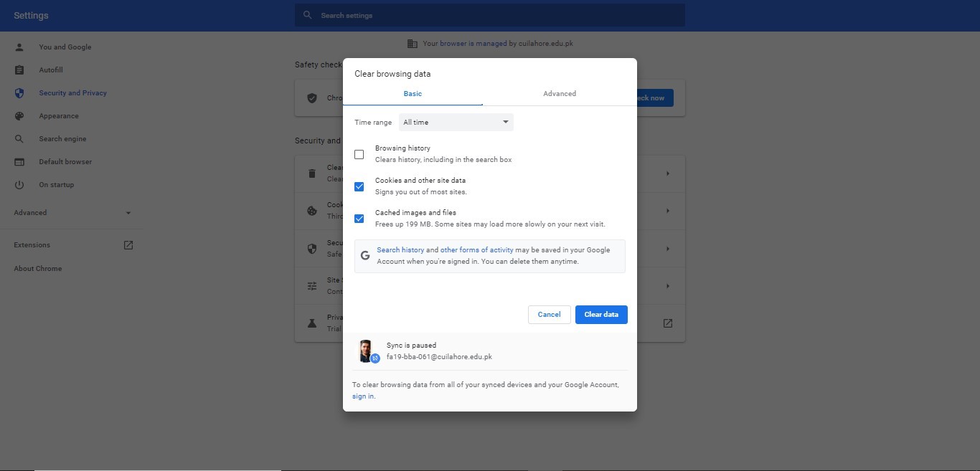Click the Sync is paused text
The width and height of the screenshot is (980, 471).
click(411, 346)
